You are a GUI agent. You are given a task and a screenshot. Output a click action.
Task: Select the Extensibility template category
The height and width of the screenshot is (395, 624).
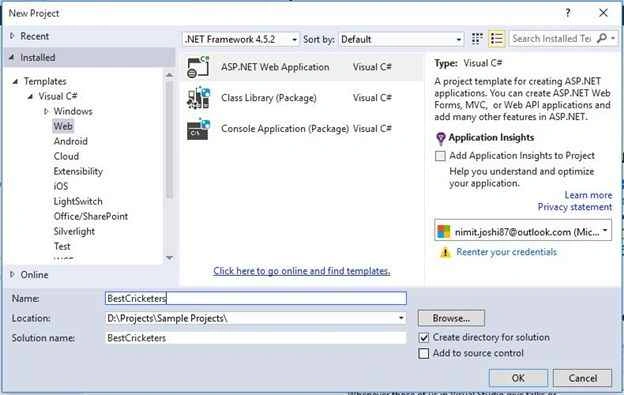(x=78, y=171)
